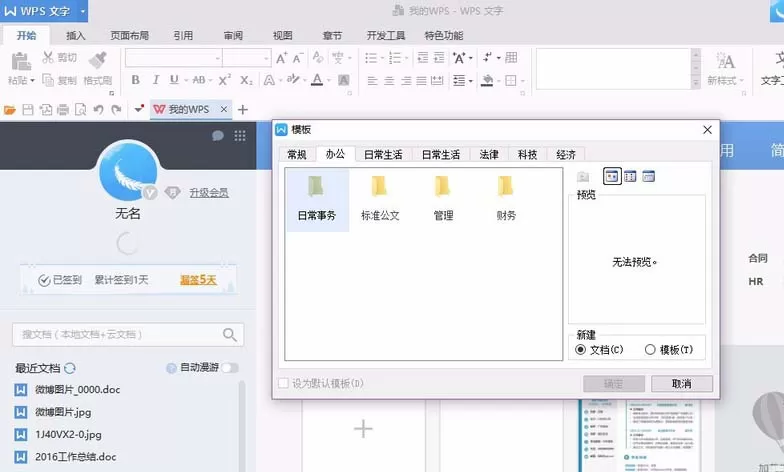Click the Italic formatting icon
Screen dimensions: 784x472
pyautogui.click(x=156, y=80)
